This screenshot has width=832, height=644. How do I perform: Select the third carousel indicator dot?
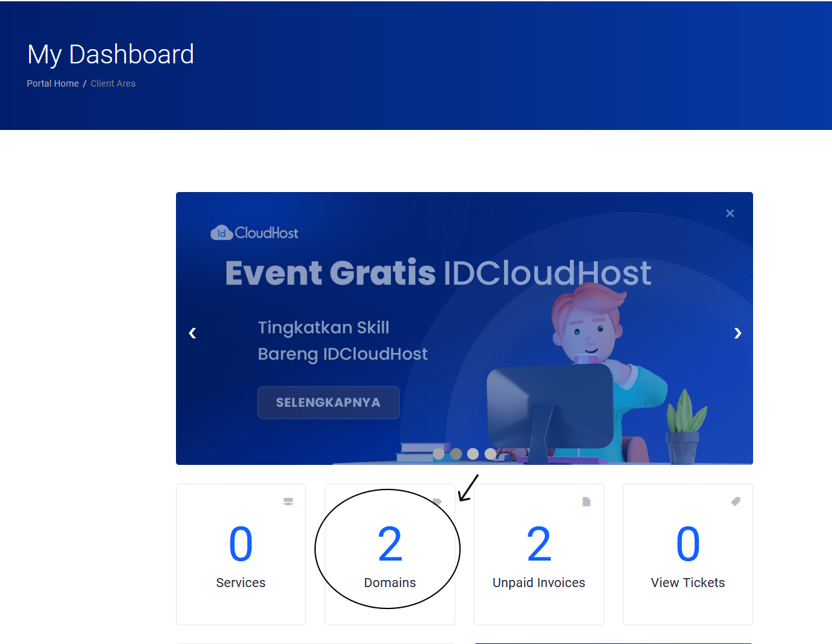pos(473,454)
